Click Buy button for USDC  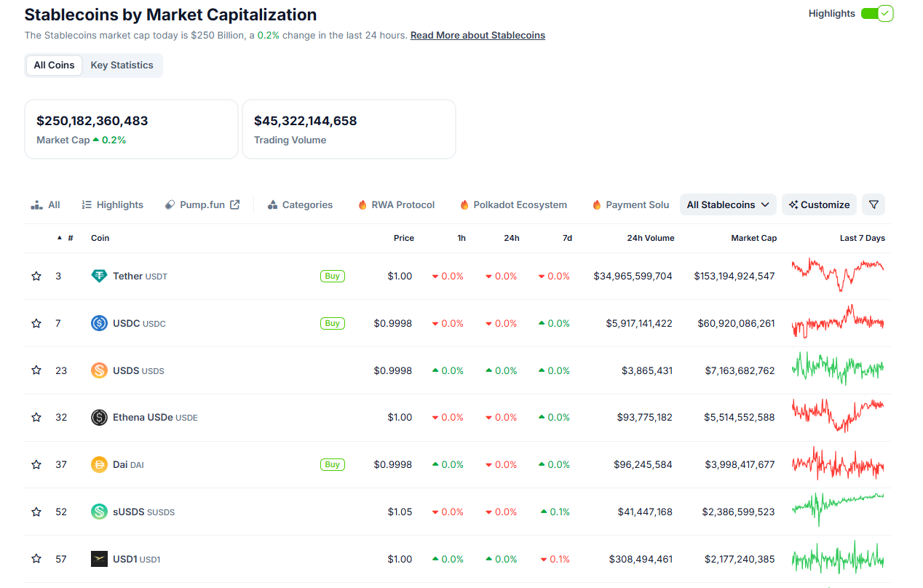333,323
